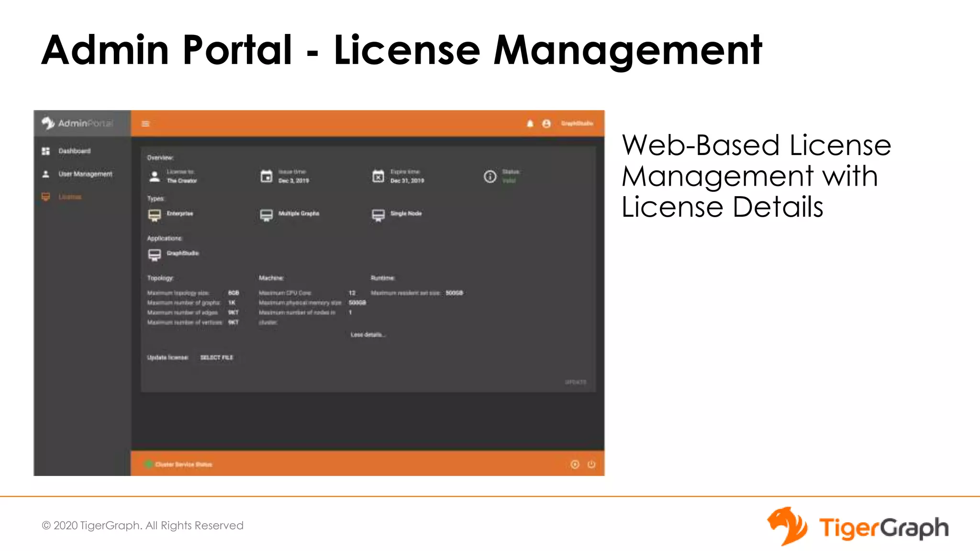
Task: Click the 'Multiple Graphs' label
Action: (299, 213)
